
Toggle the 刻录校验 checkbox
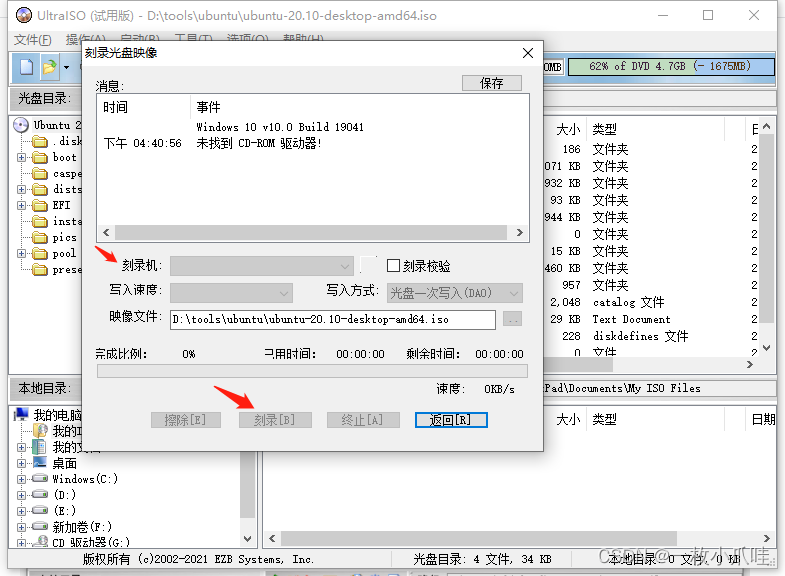[x=394, y=266]
